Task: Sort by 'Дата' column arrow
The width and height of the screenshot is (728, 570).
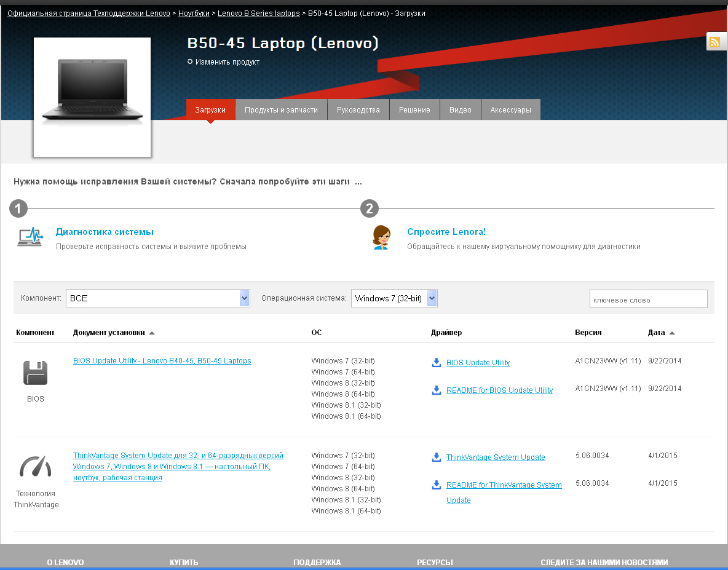Action: point(672,333)
